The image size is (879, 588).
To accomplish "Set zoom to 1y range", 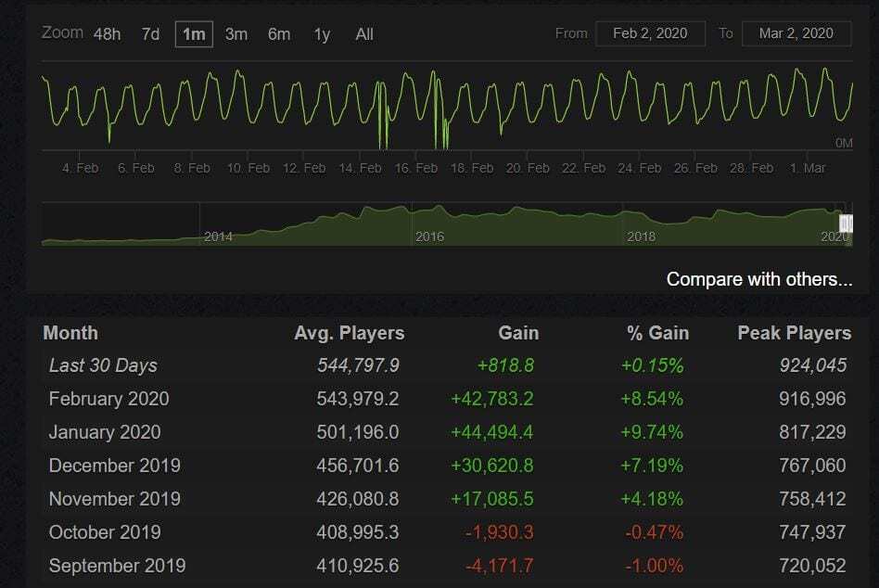I will [x=322, y=34].
